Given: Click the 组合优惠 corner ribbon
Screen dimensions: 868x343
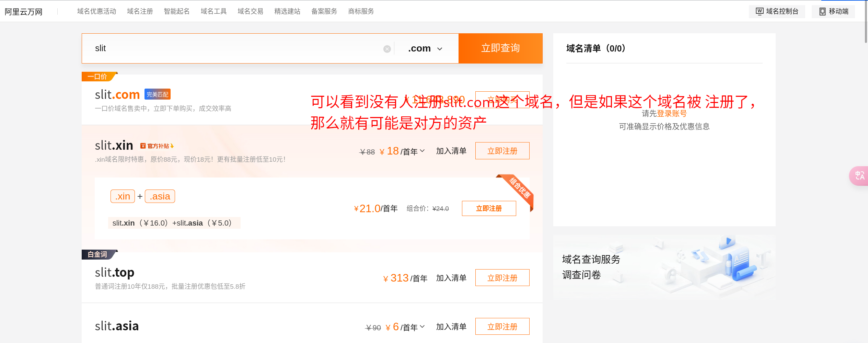Looking at the screenshot, I should [519, 188].
